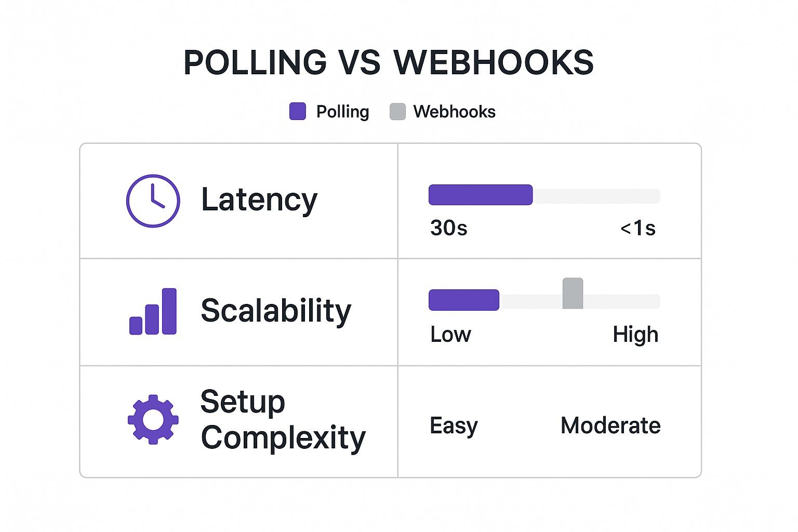This screenshot has width=798, height=532.
Task: Click the Setup Complexity gear icon
Action: [x=153, y=420]
